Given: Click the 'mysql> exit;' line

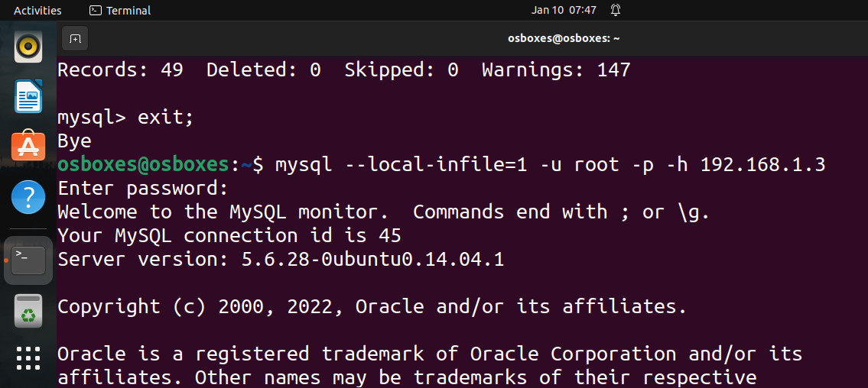Looking at the screenshot, I should click(x=125, y=118).
